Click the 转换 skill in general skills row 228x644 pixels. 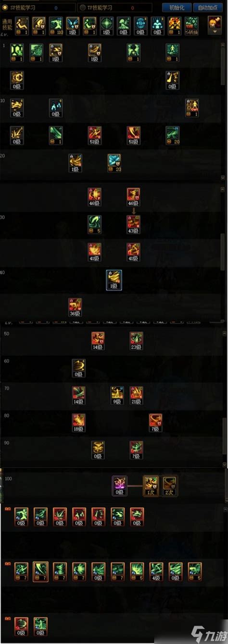[x=192, y=25]
